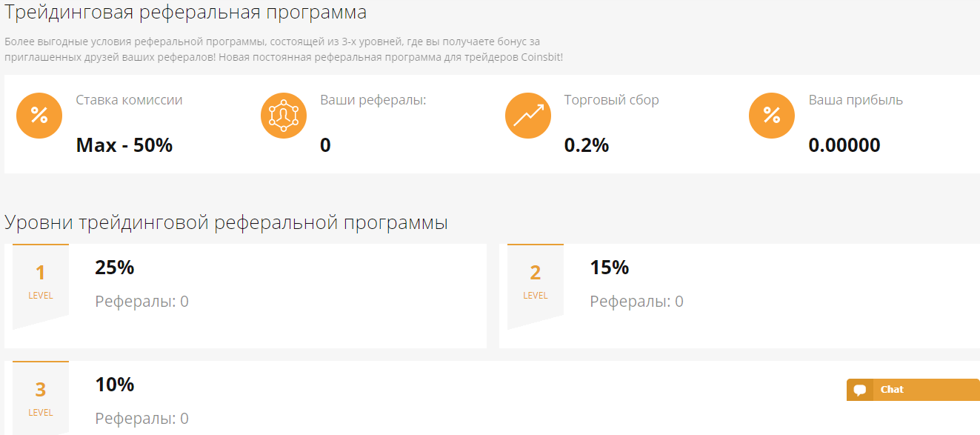The width and height of the screenshot is (980, 435).
Task: Click the Level 3 10% heading
Action: click(114, 385)
